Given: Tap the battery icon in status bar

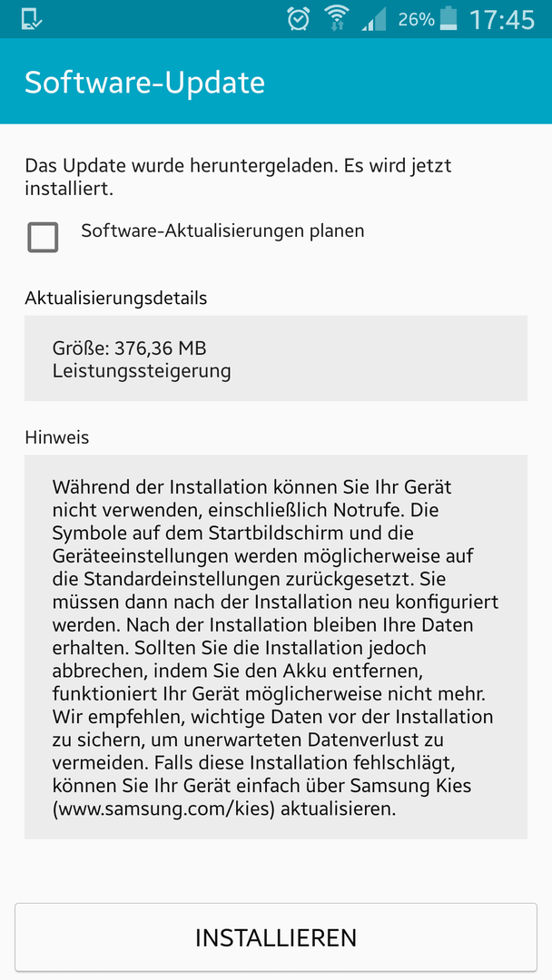Looking at the screenshot, I should tap(448, 19).
